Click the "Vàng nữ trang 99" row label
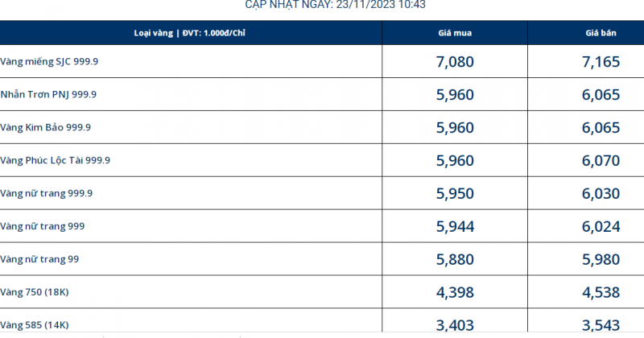644x338 pixels. [x=39, y=259]
